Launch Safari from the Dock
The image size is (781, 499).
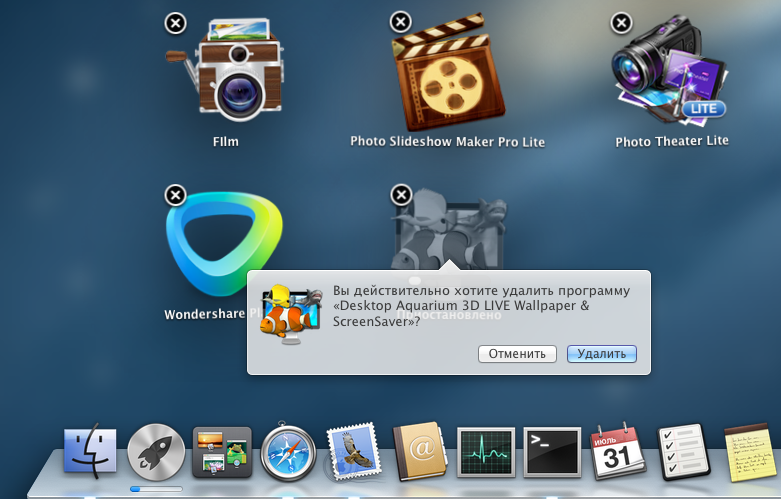click(x=288, y=453)
